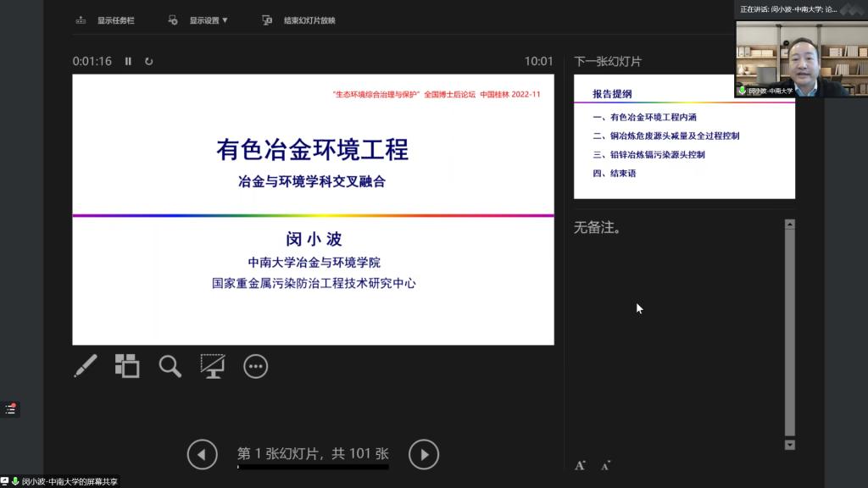
Task: Click the magnifier zoom into slide tool
Action: click(x=170, y=366)
